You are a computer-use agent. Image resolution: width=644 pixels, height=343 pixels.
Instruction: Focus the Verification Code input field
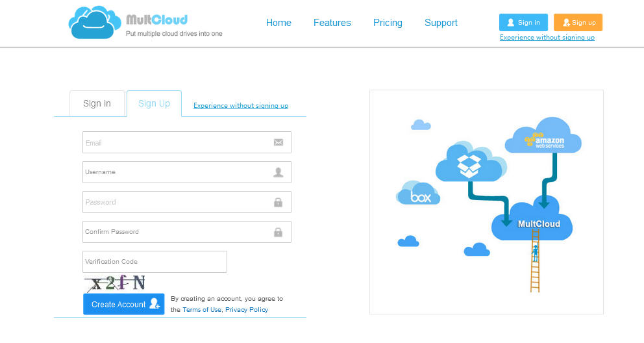pos(155,262)
